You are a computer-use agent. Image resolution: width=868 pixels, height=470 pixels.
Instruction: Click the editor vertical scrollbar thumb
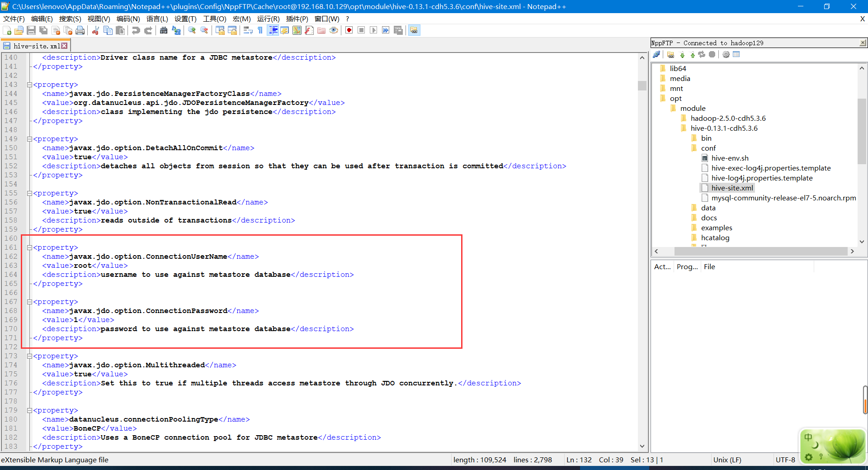coord(642,85)
